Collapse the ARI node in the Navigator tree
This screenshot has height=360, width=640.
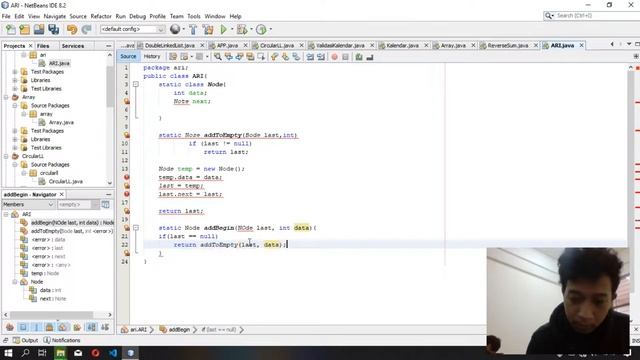(6, 214)
